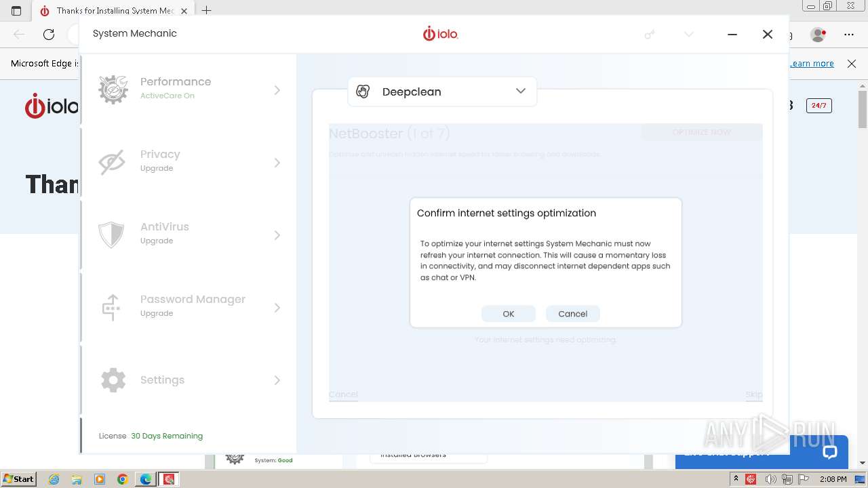868x488 pixels.
Task: Click Edge tab actions menu icon
Action: 16,11
